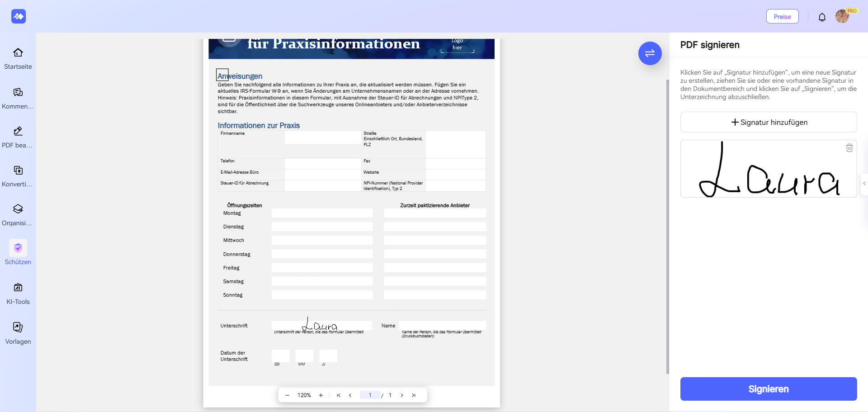Click the MM date field
The image size is (868, 412).
pyautogui.click(x=304, y=356)
